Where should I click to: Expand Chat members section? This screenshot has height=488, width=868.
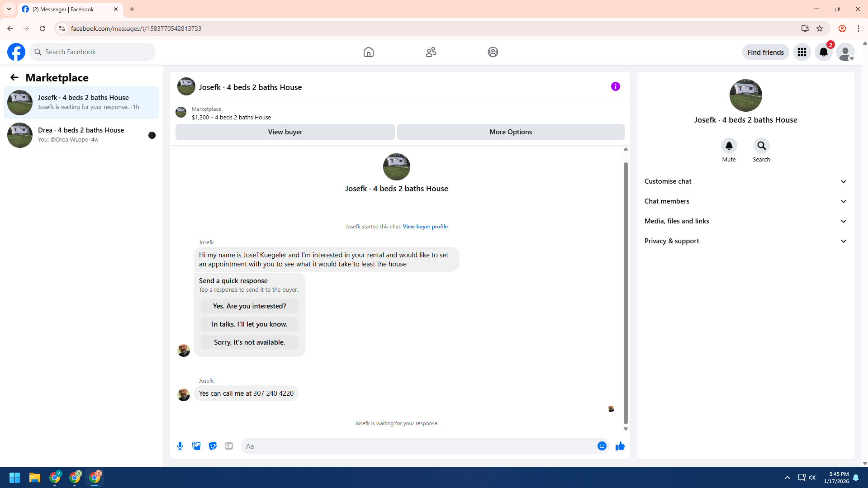click(x=745, y=201)
